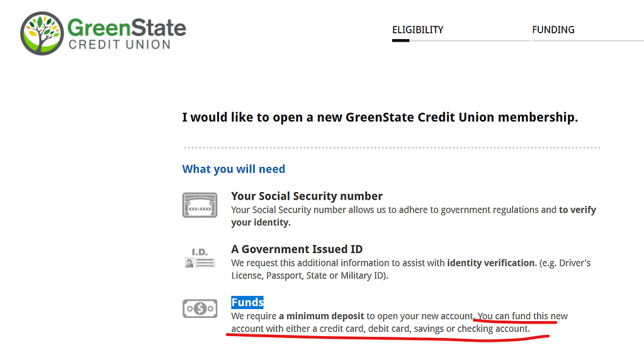Click the bold 'identity verification' text
This screenshot has height=350, width=644.
pos(490,262)
